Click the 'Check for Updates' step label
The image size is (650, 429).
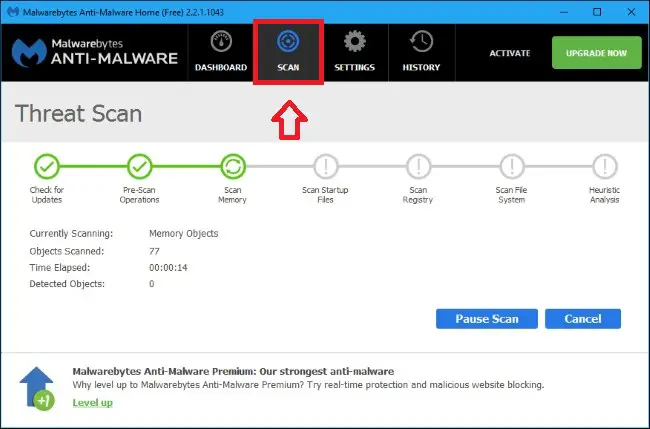pos(47,195)
